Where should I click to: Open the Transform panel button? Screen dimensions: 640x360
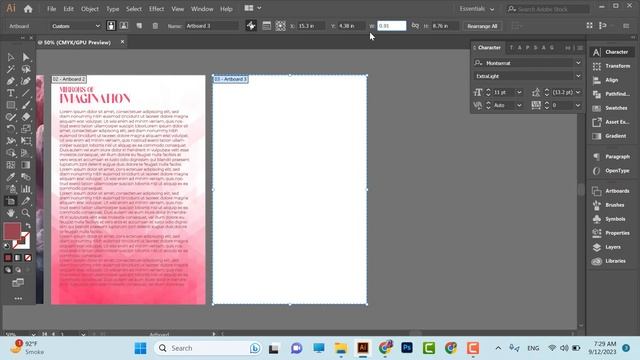point(612,66)
